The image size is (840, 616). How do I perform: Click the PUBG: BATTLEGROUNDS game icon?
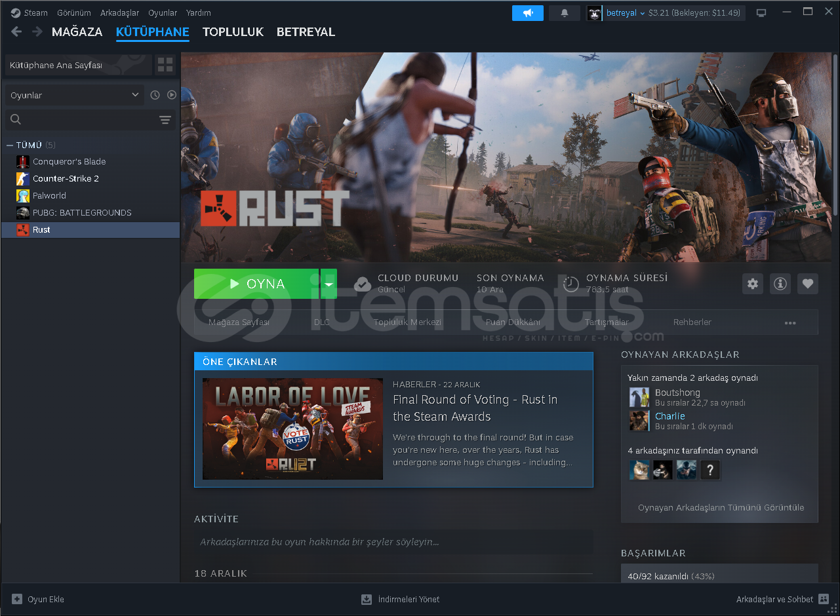tap(23, 212)
